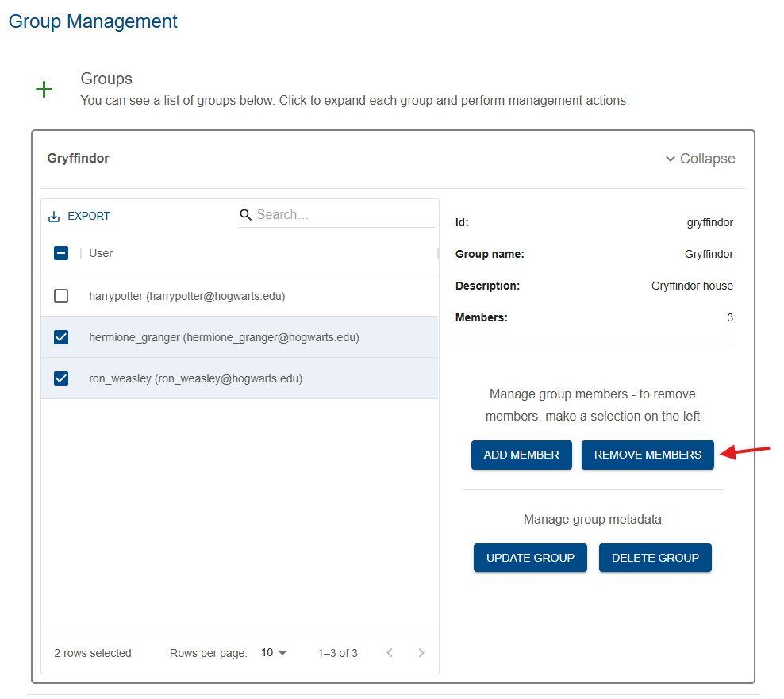The width and height of the screenshot is (784, 699).
Task: Open the rows per page dropdown
Action: tap(274, 652)
